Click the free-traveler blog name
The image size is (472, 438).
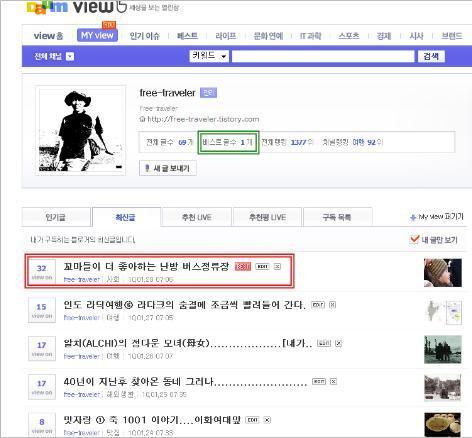click(167, 93)
